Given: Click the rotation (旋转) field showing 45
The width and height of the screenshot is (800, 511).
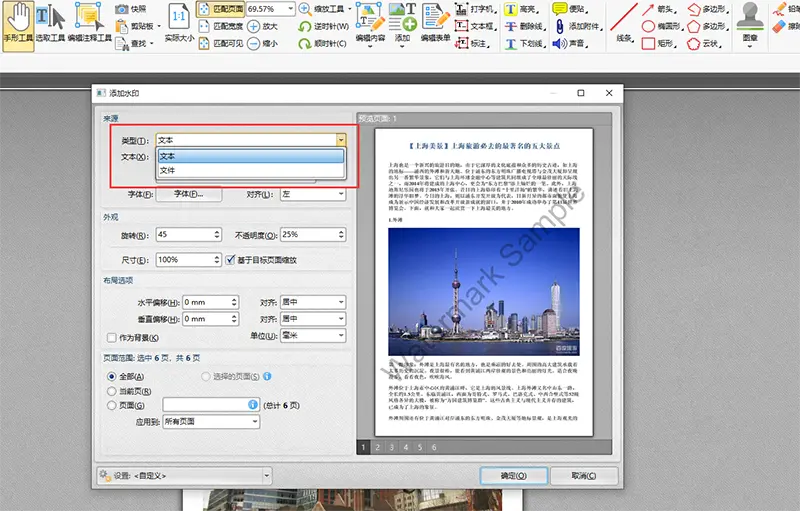Looking at the screenshot, I should click(x=184, y=235).
